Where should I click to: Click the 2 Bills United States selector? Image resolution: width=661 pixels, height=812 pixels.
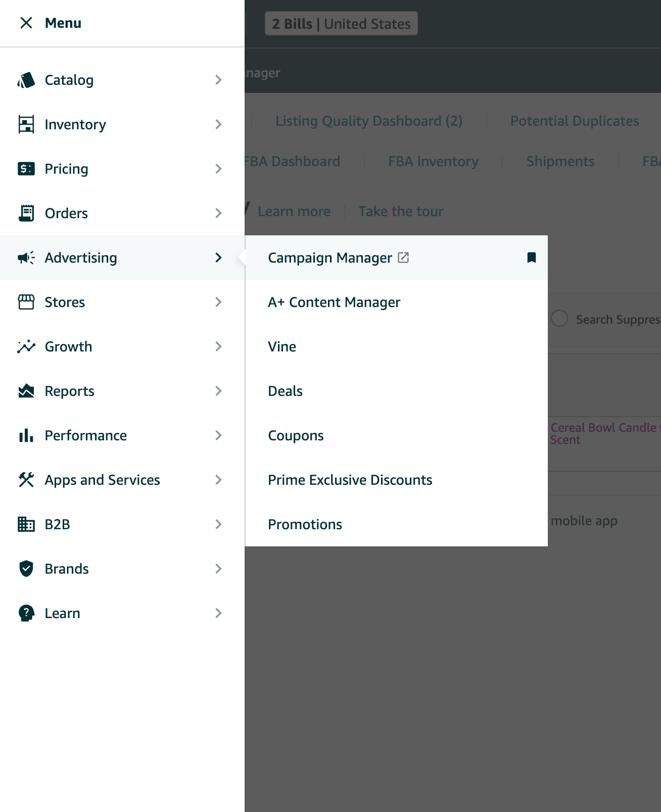pyautogui.click(x=341, y=24)
